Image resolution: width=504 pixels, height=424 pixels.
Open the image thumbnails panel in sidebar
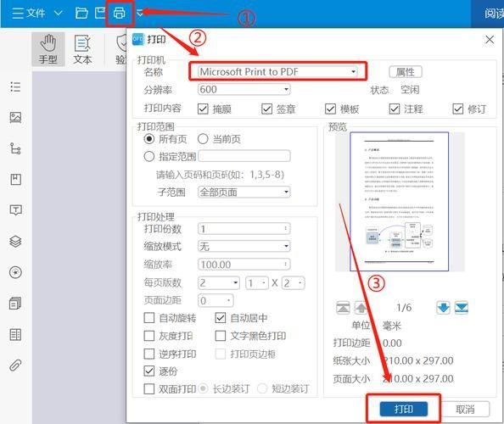(x=15, y=118)
